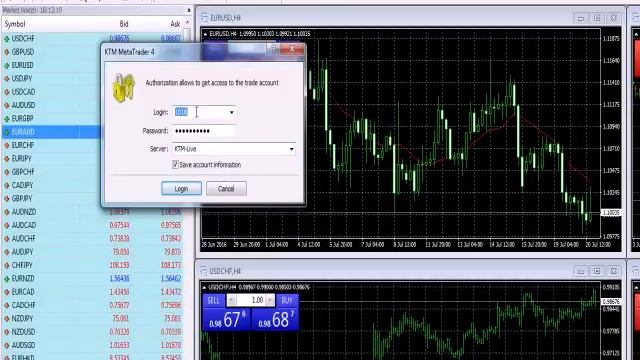Click the Bid column header
640x360 pixels.
tap(124, 24)
